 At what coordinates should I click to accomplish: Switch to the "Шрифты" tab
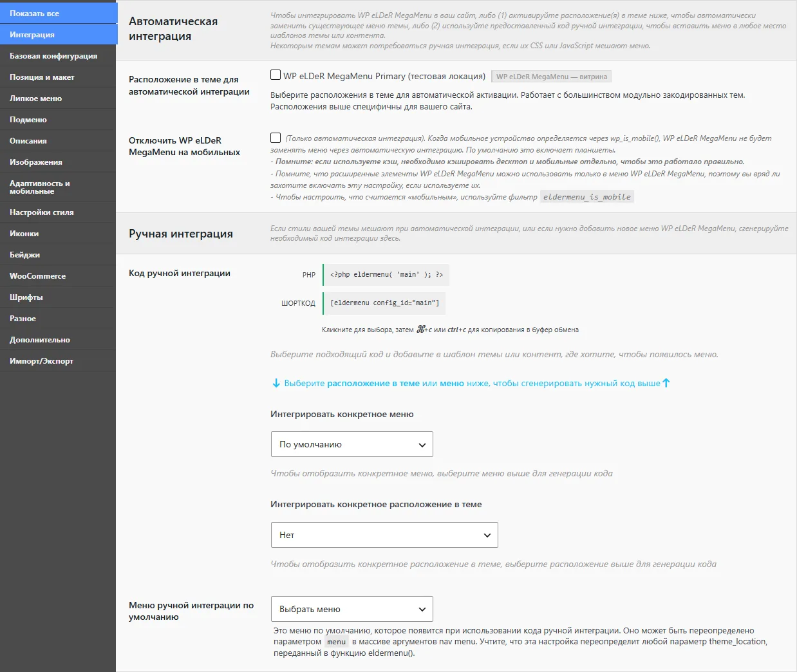pyautogui.click(x=58, y=297)
